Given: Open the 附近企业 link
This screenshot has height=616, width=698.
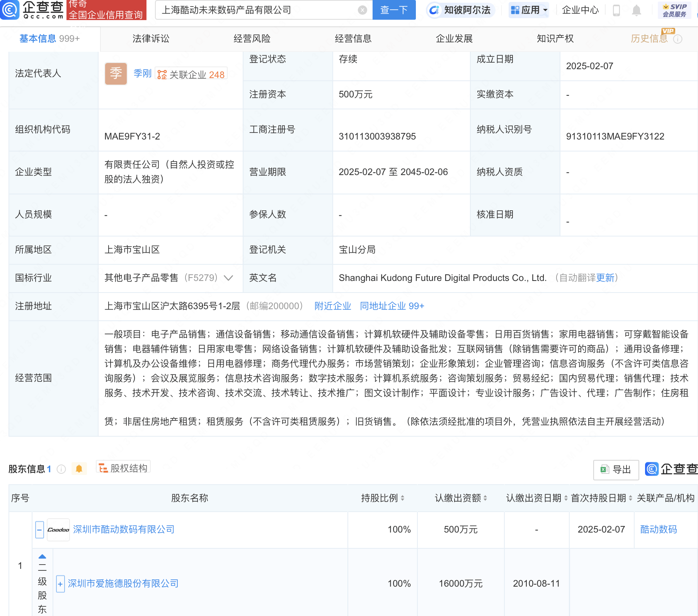Looking at the screenshot, I should (332, 306).
